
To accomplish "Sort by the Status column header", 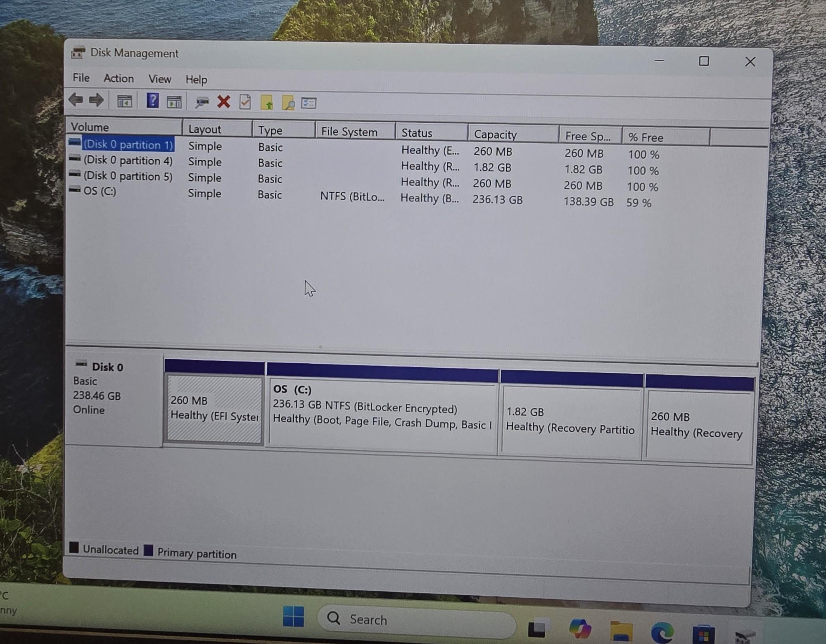I will [432, 133].
